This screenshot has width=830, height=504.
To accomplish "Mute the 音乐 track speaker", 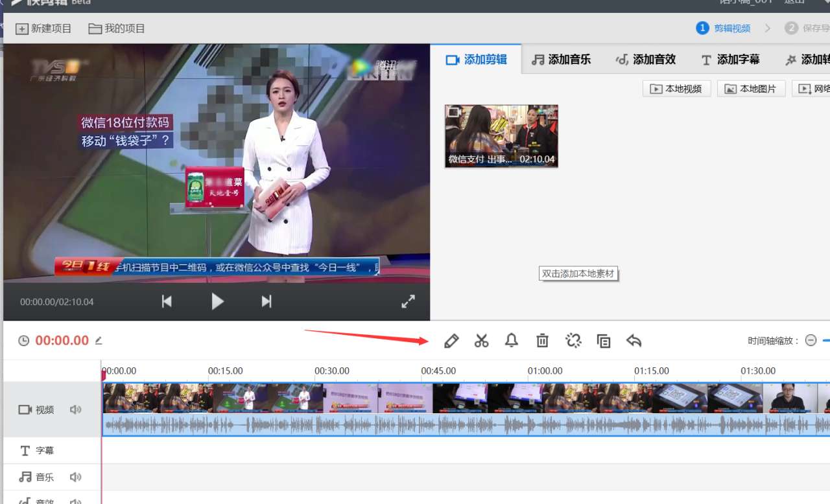I will (76, 477).
